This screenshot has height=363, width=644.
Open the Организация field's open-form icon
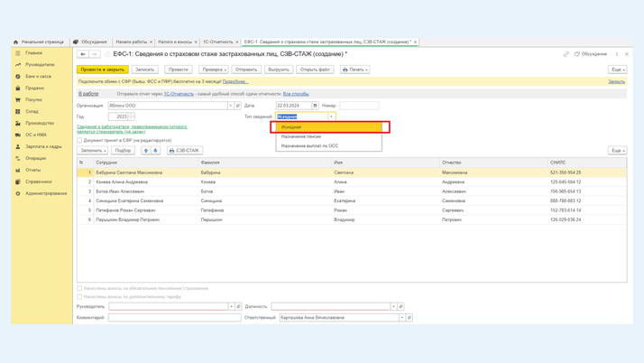point(238,106)
